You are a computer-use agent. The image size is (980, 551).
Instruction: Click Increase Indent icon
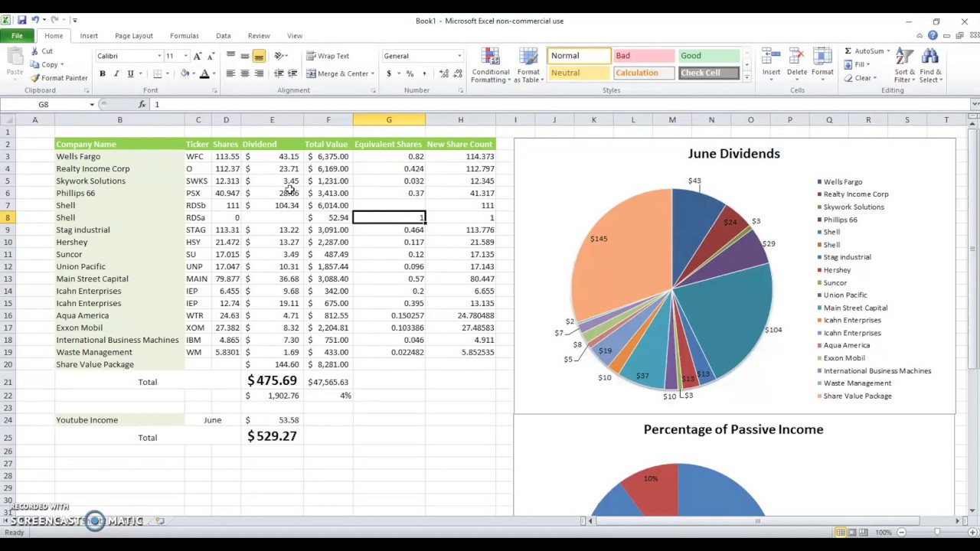292,73
